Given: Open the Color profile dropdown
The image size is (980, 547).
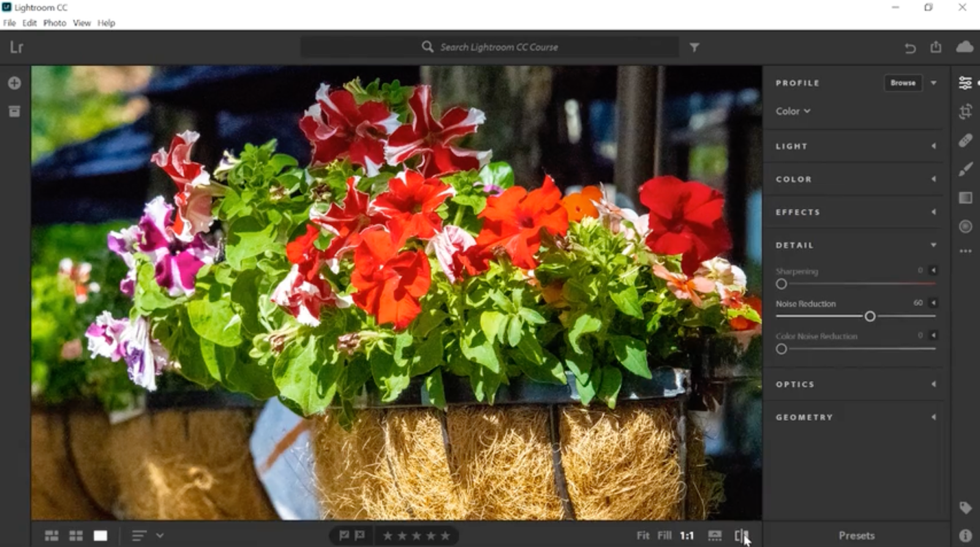Looking at the screenshot, I should tap(793, 111).
